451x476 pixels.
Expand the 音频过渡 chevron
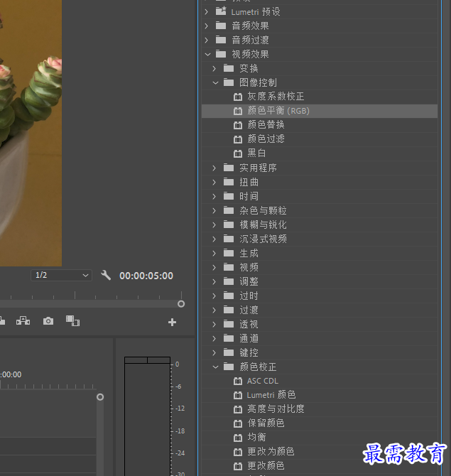[x=207, y=40]
